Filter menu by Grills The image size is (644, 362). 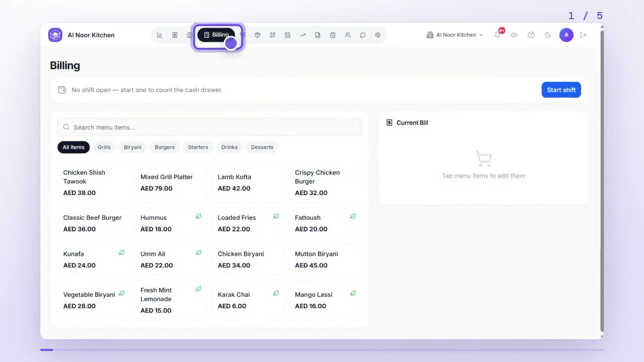(x=104, y=147)
